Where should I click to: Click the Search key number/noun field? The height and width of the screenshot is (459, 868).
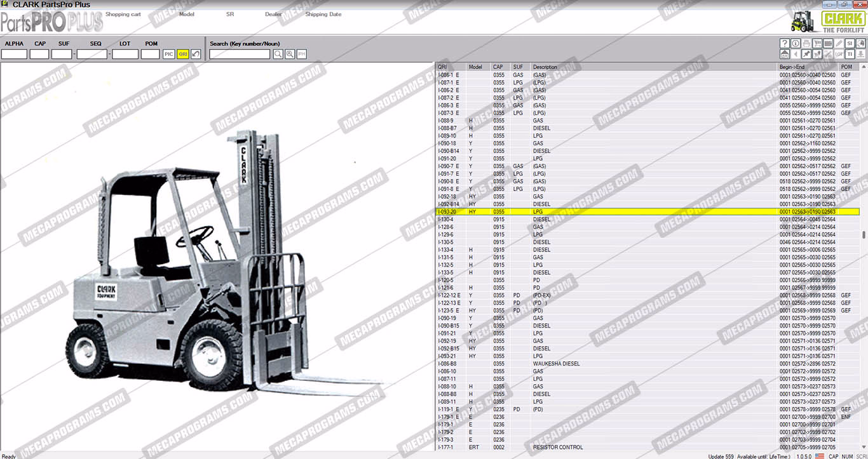(240, 54)
